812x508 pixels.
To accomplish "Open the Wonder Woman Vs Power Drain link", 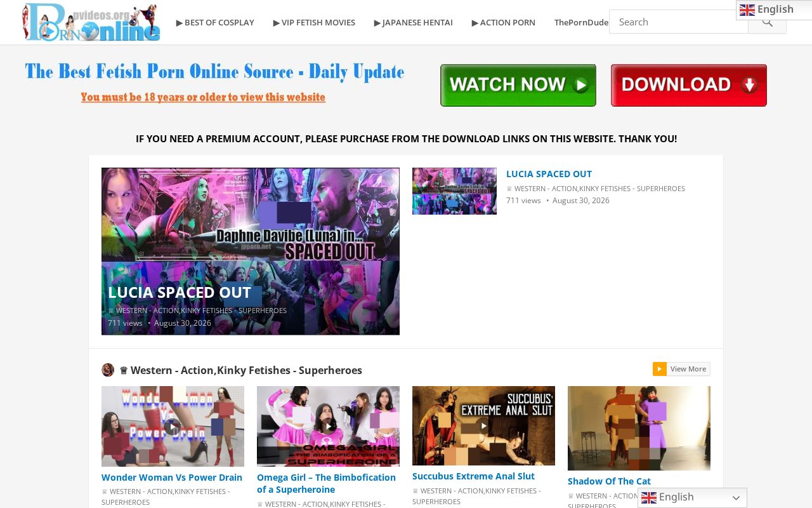I will [x=172, y=478].
